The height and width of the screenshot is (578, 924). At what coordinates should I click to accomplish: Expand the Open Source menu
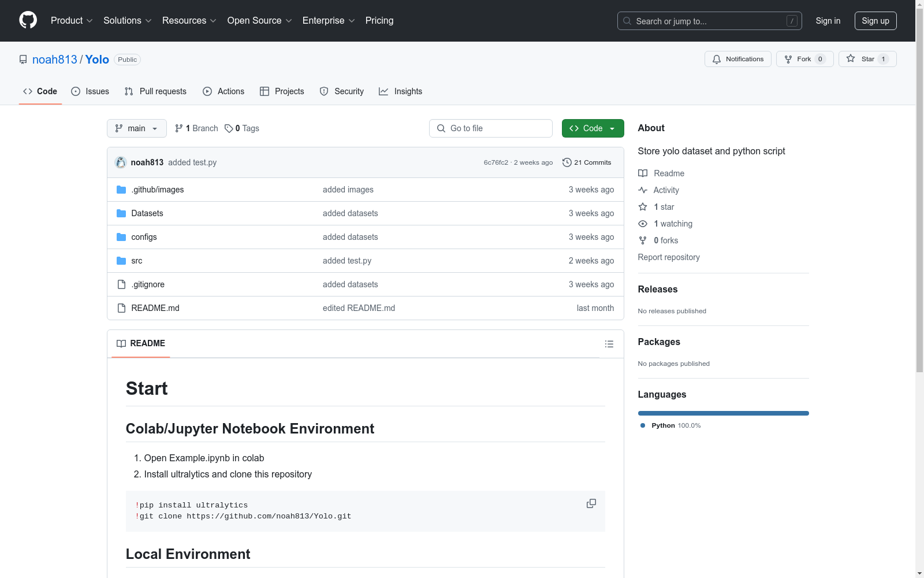click(x=260, y=20)
